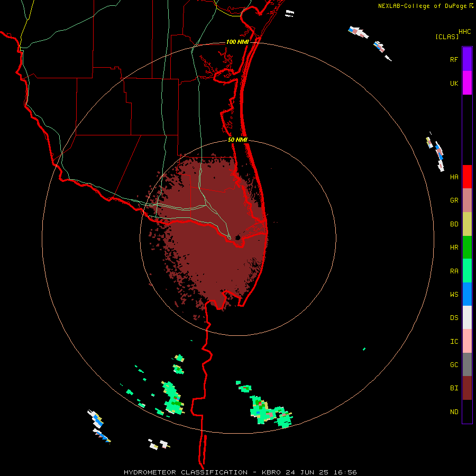This screenshot has height=476, width=476.
Task: Click the 'RA' legend label
Action: pyautogui.click(x=454, y=271)
